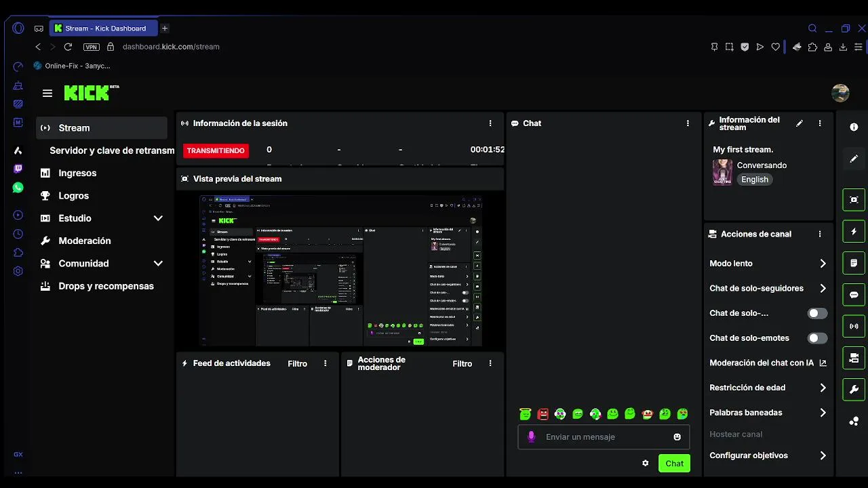Click the Enviar un mensaje input field
This screenshot has height=488, width=868.
click(x=604, y=437)
